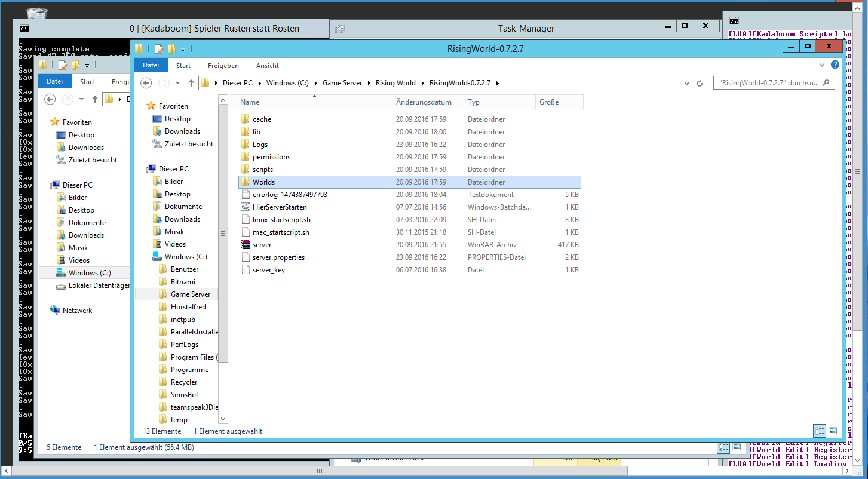This screenshot has height=479, width=868.
Task: Click the Back navigation arrow
Action: point(146,83)
